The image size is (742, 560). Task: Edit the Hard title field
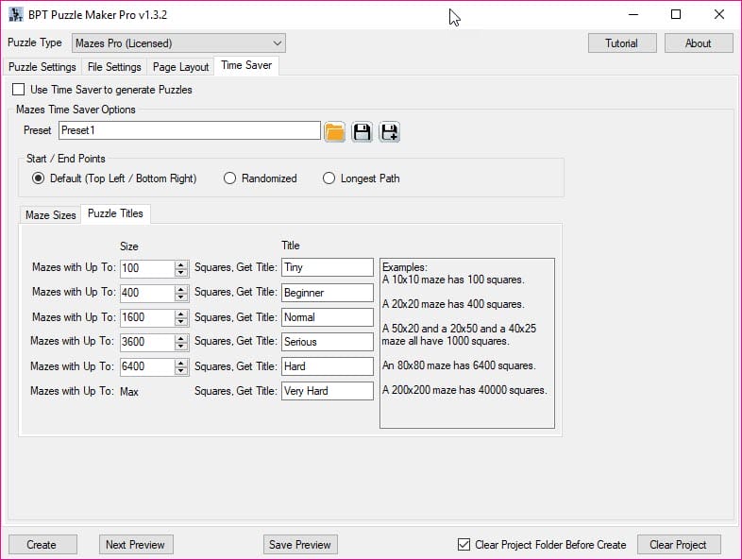pyautogui.click(x=327, y=366)
